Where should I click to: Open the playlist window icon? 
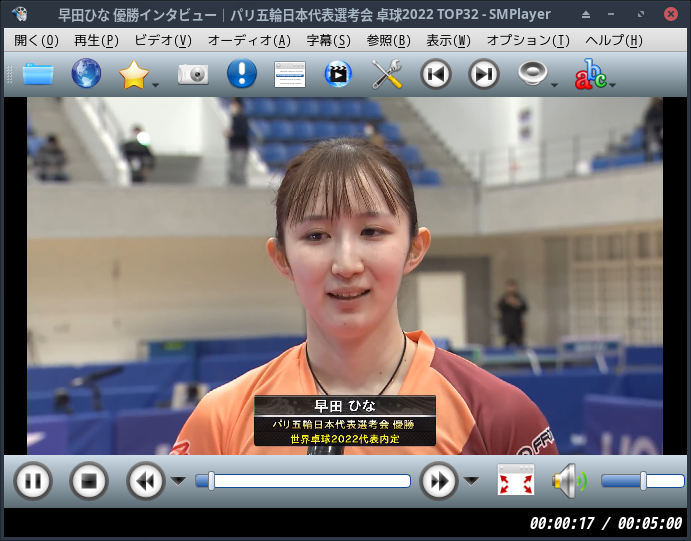tap(290, 74)
